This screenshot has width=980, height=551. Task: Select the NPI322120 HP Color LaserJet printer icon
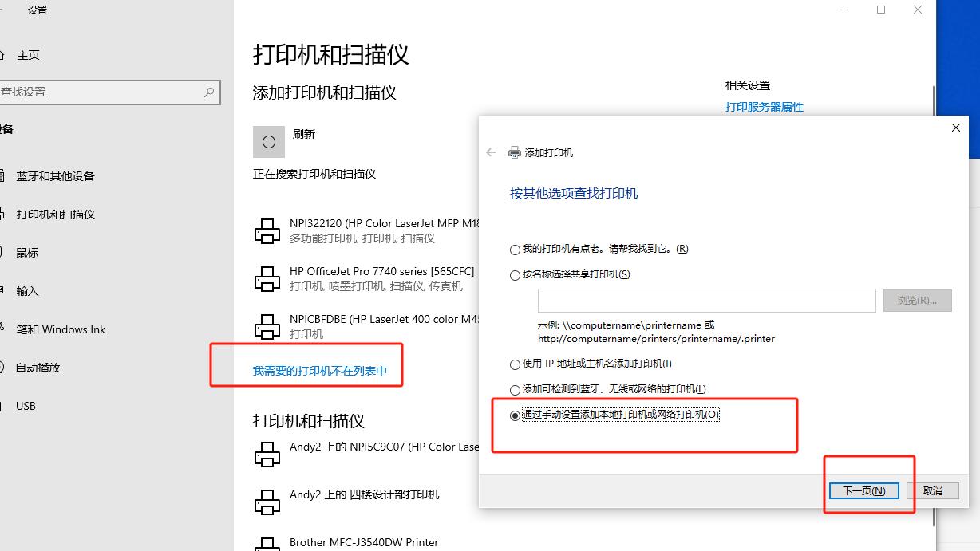267,230
